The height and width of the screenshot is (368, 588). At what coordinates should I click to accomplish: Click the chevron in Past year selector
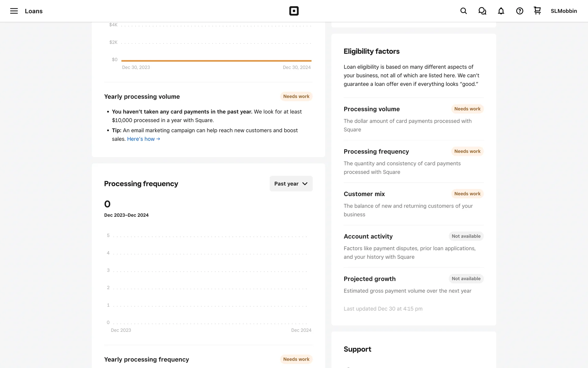pos(305,184)
